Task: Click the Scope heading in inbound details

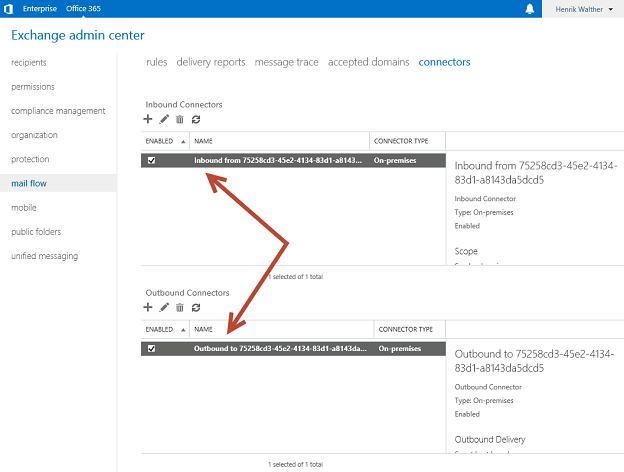Action: tap(466, 251)
